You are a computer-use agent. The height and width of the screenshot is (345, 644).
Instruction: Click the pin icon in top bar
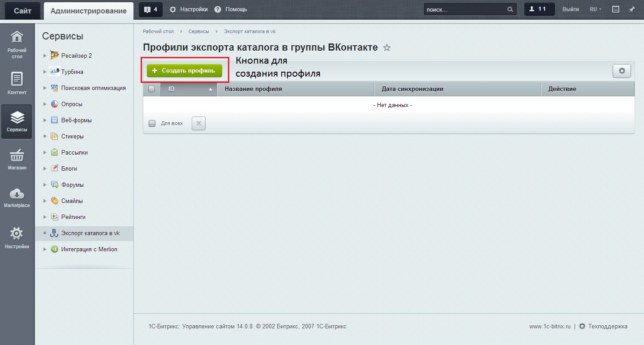632,9
